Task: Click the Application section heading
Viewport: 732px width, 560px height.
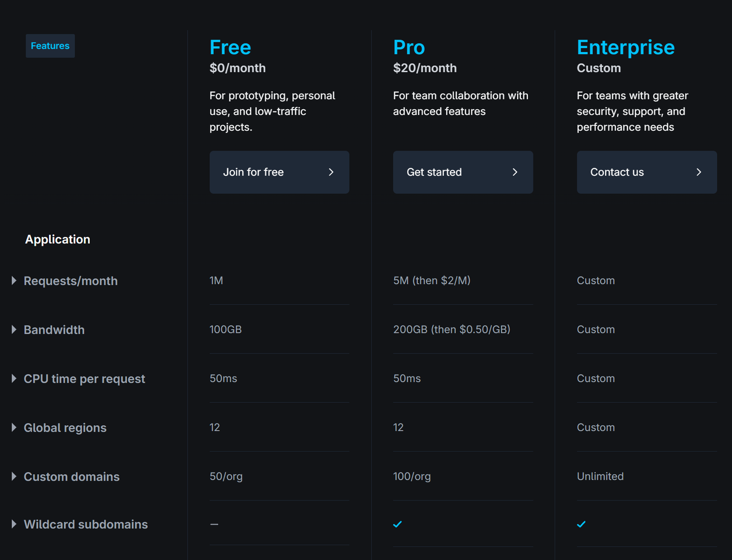Action: pyautogui.click(x=58, y=239)
